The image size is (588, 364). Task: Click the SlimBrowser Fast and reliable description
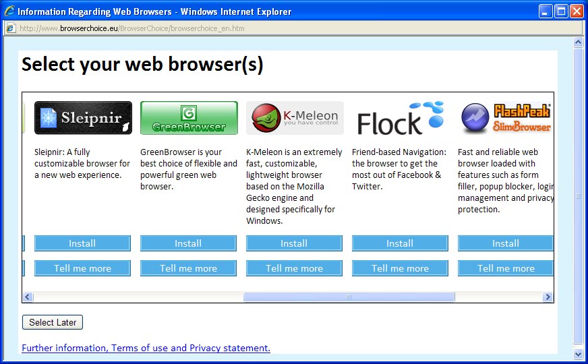click(506, 181)
